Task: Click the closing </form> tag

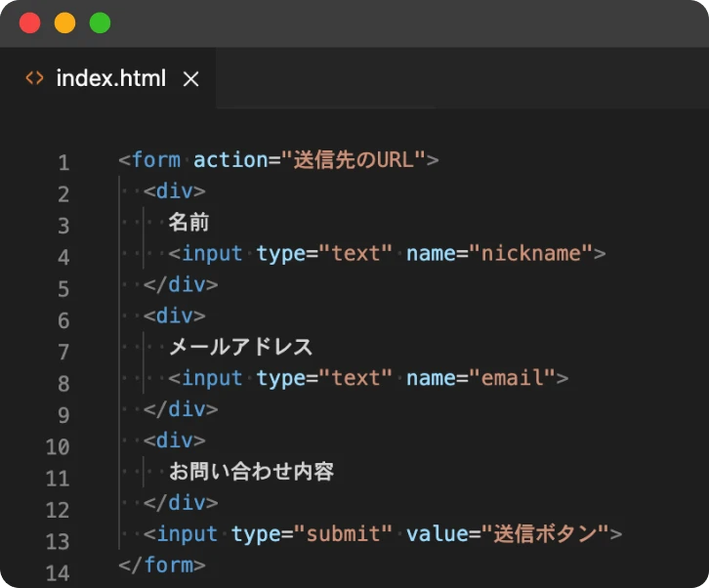Action: click(162, 566)
